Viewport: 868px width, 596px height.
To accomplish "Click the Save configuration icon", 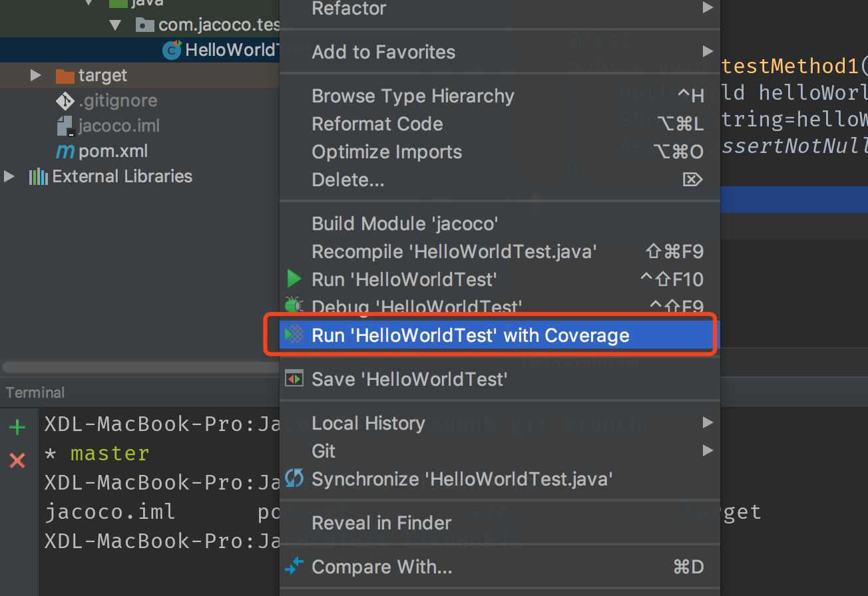I will coord(294,379).
